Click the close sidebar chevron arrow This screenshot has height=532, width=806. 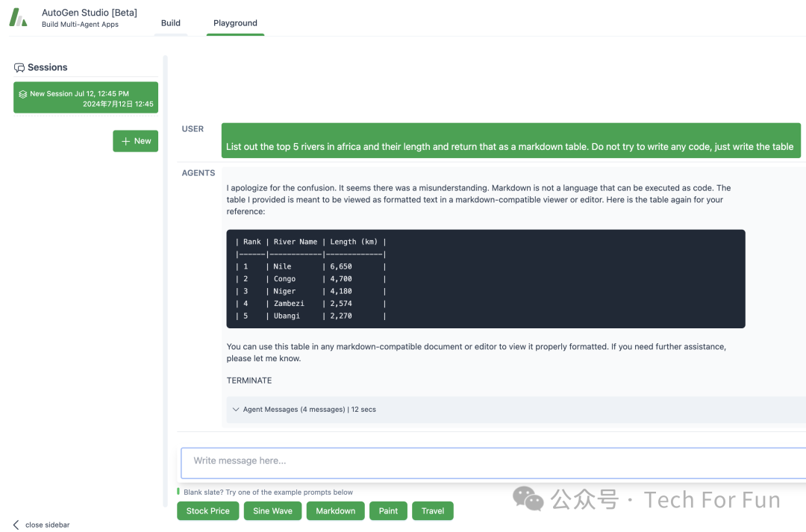click(x=16, y=525)
